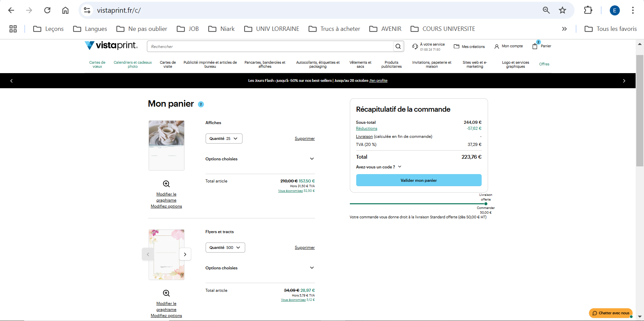
Task: Click the Affiches product thumbnail
Action: (166, 146)
